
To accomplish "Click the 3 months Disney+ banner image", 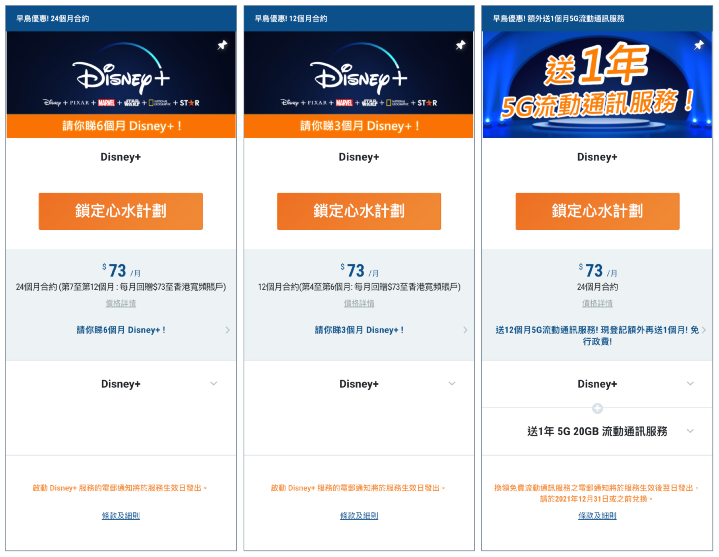I will [359, 84].
